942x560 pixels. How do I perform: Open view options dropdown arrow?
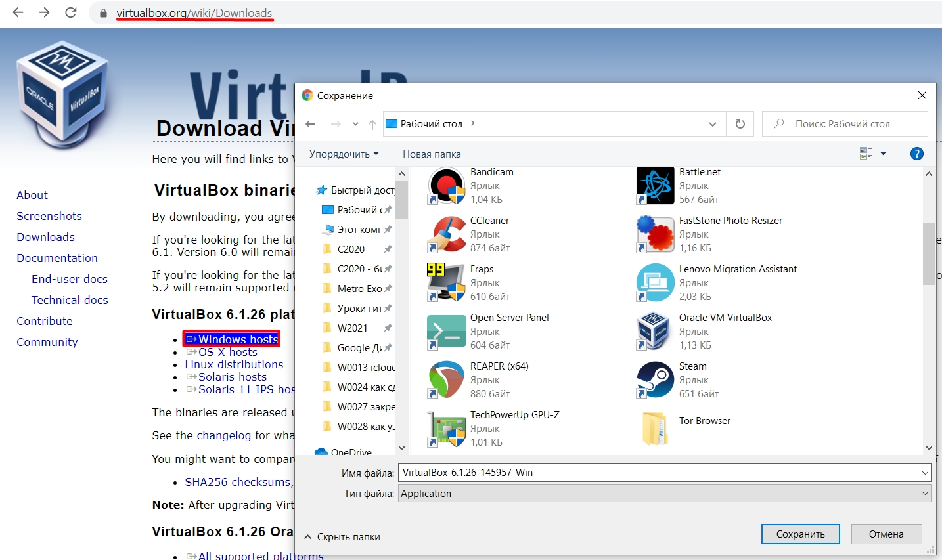[883, 154]
